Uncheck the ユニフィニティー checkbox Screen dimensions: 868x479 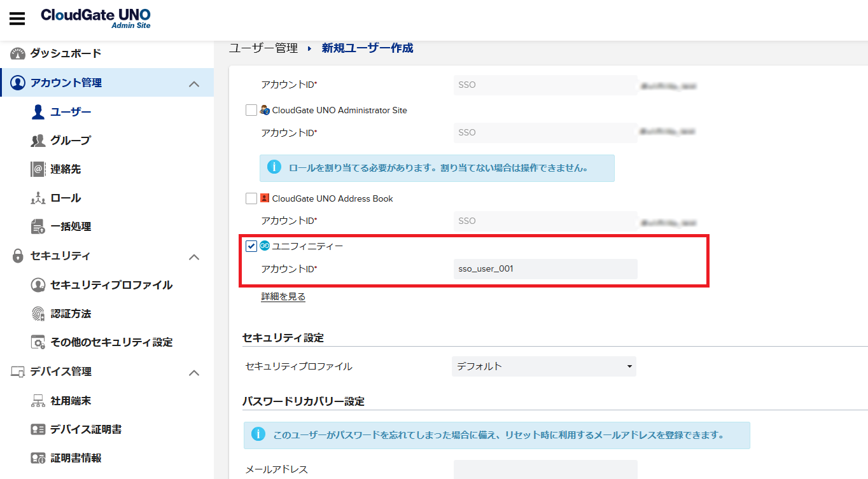pyautogui.click(x=251, y=246)
